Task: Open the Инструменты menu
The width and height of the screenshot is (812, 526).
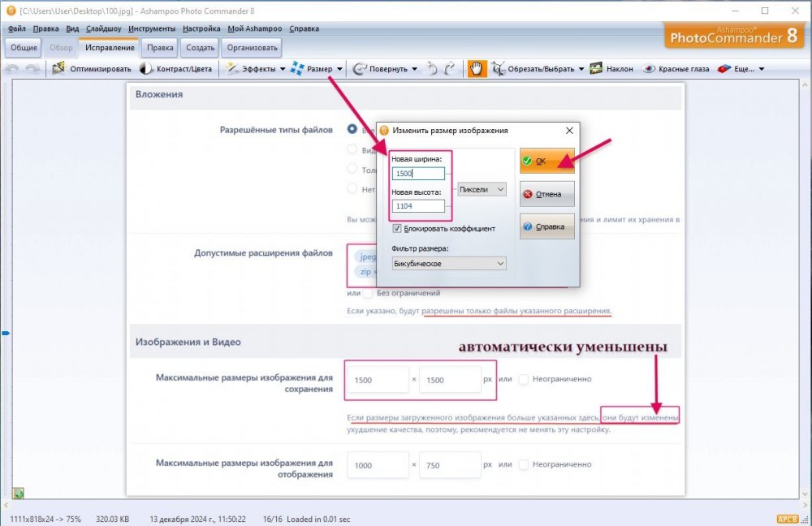Action: pyautogui.click(x=152, y=28)
